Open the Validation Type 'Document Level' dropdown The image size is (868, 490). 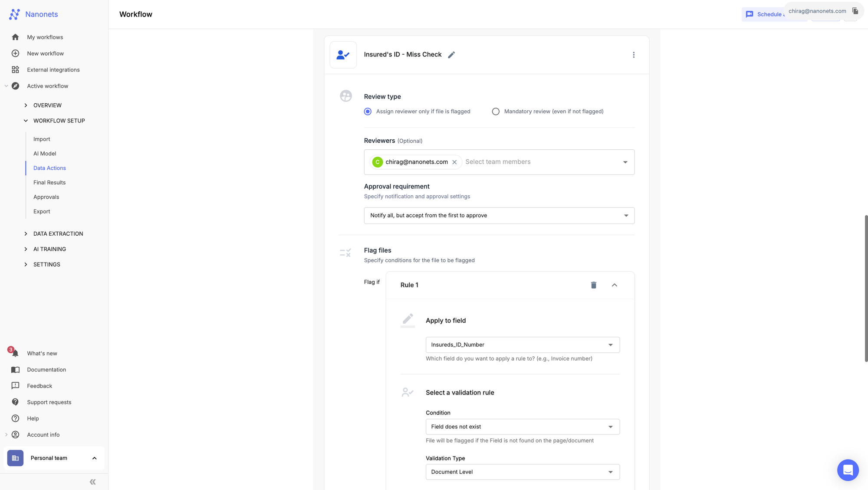522,471
